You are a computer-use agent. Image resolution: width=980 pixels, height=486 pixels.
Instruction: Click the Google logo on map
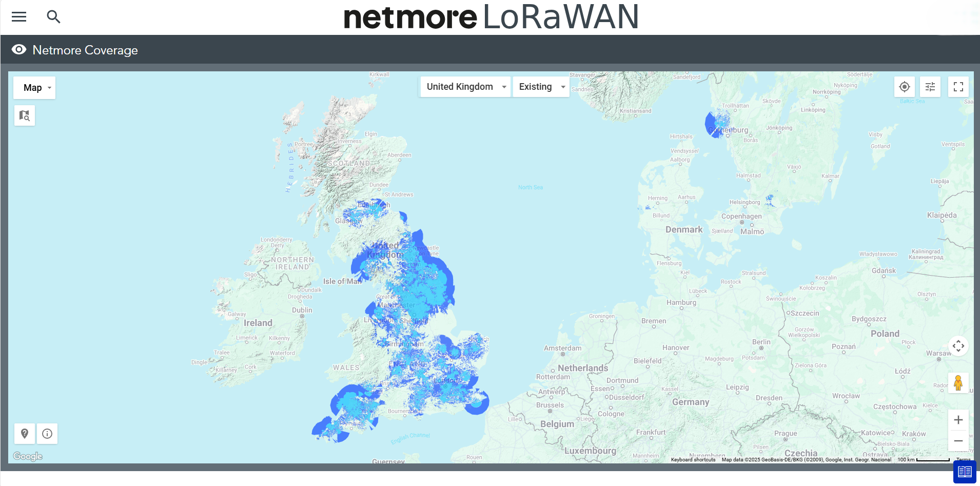(x=28, y=456)
